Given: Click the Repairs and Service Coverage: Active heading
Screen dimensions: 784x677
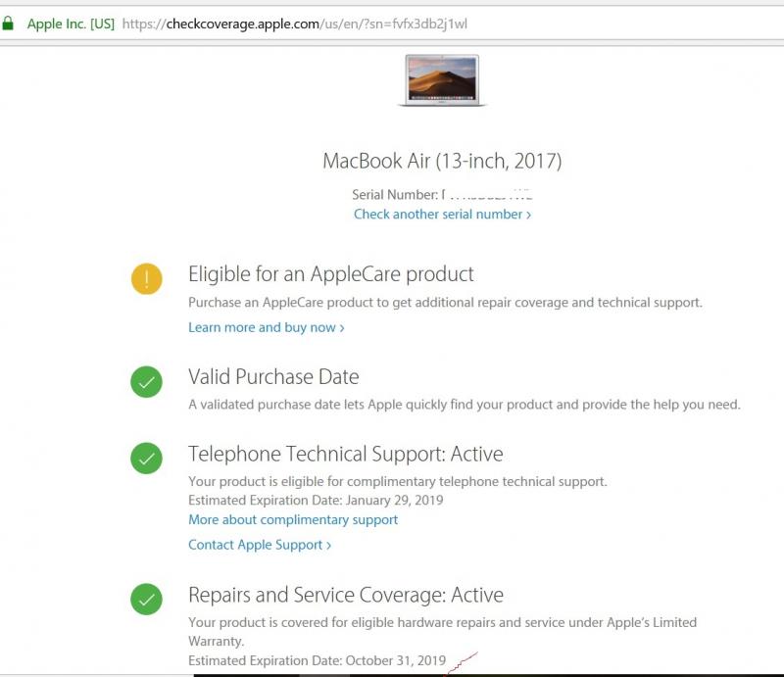Looking at the screenshot, I should tap(346, 595).
